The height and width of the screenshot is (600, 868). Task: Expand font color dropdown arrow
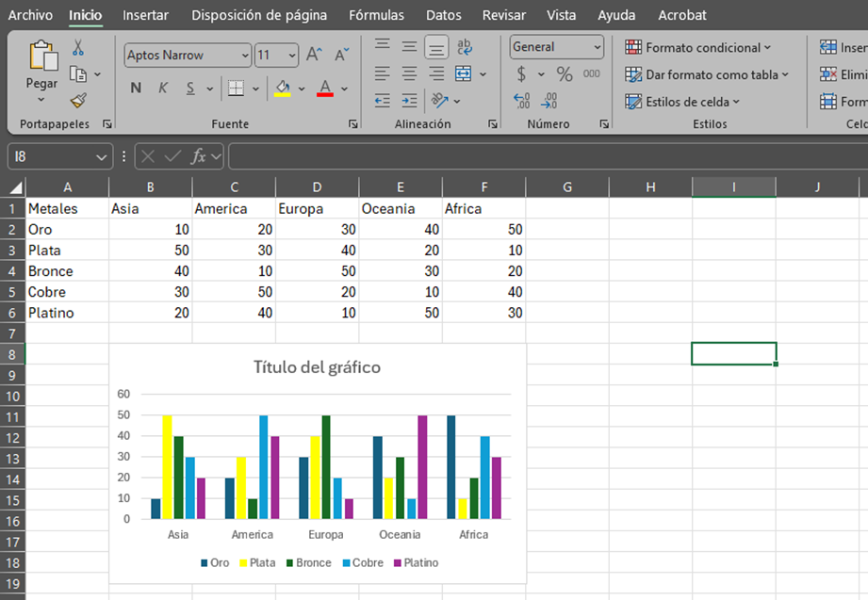[344, 89]
